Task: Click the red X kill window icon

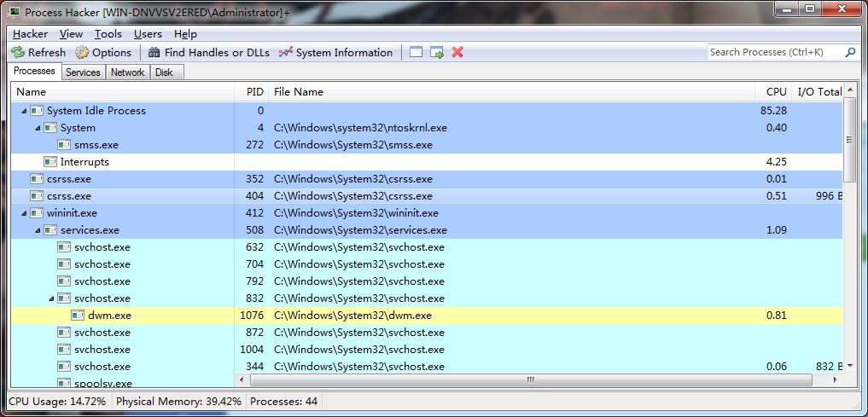Action: [457, 53]
